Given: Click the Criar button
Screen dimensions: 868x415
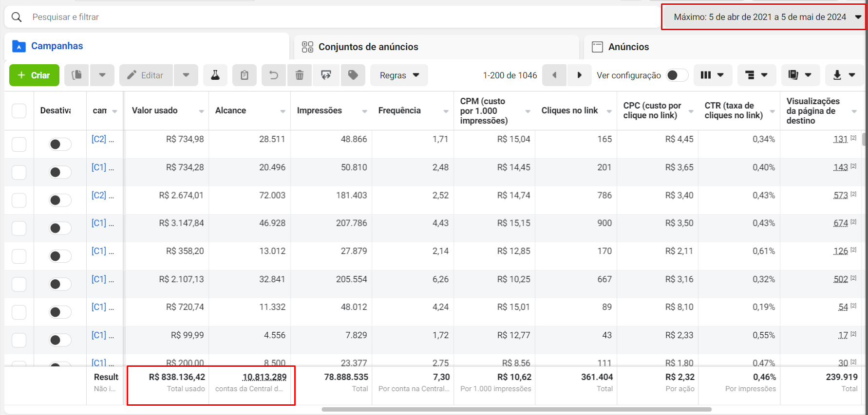Looking at the screenshot, I should tap(34, 75).
